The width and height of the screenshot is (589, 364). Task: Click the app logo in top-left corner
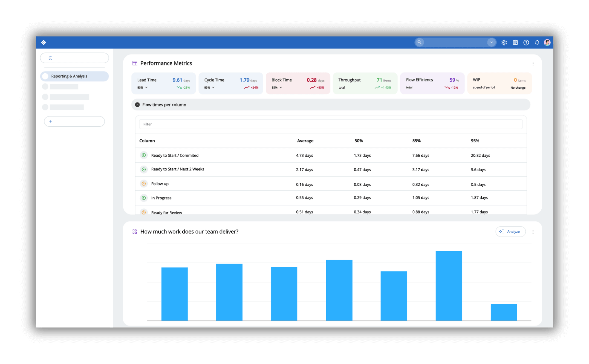point(43,43)
